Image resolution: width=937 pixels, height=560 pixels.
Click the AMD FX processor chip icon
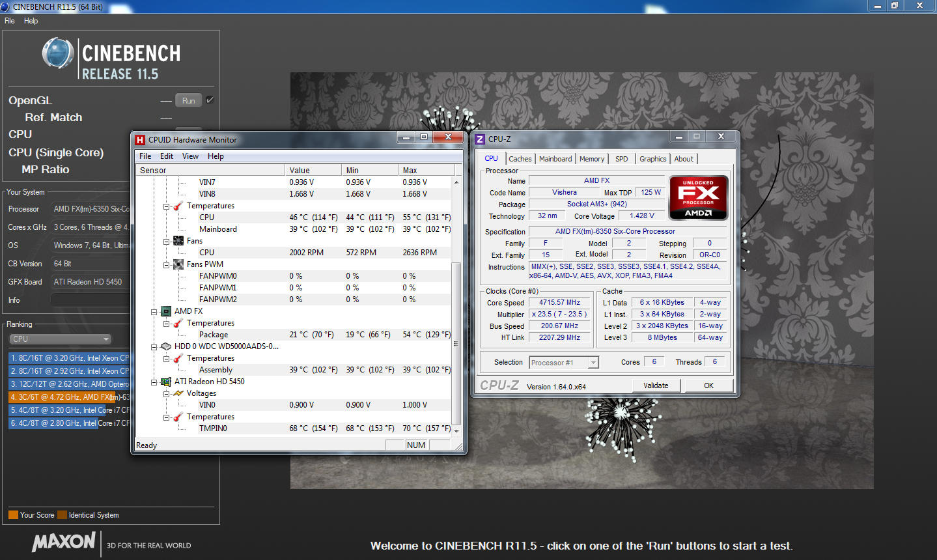coord(166,311)
